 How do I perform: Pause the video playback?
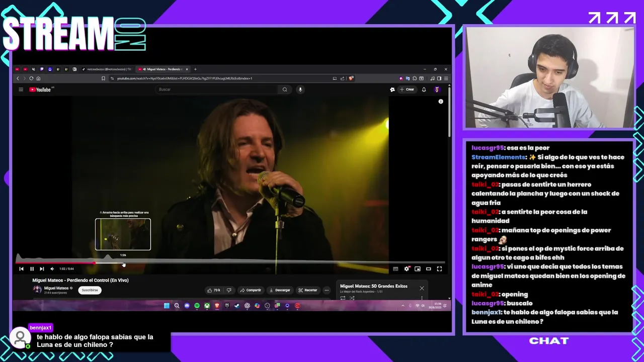click(32, 269)
